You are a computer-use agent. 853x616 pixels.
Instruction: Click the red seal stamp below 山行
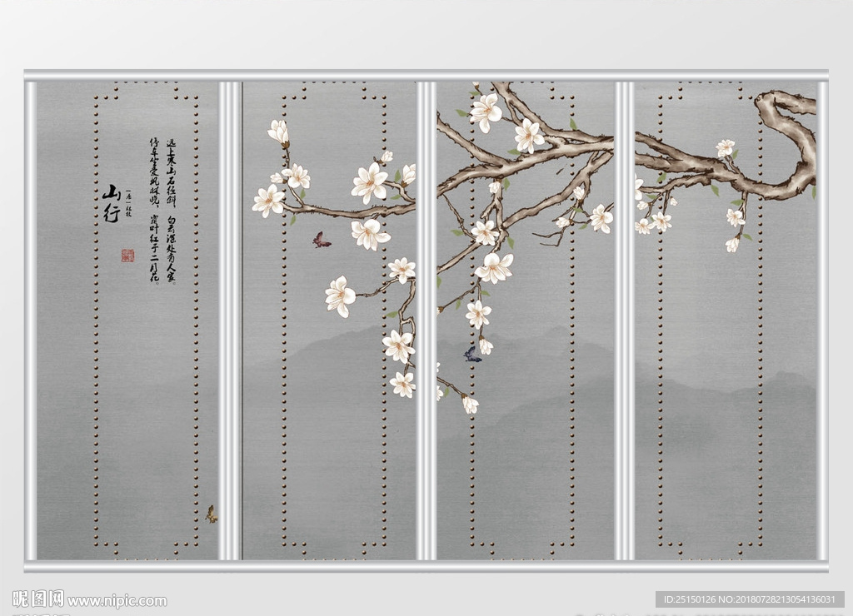tap(127, 256)
